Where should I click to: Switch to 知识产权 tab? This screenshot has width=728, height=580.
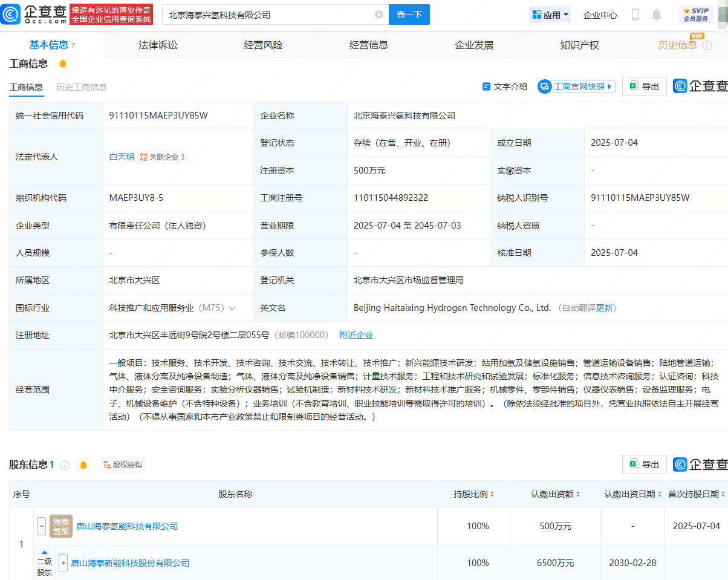tap(579, 45)
